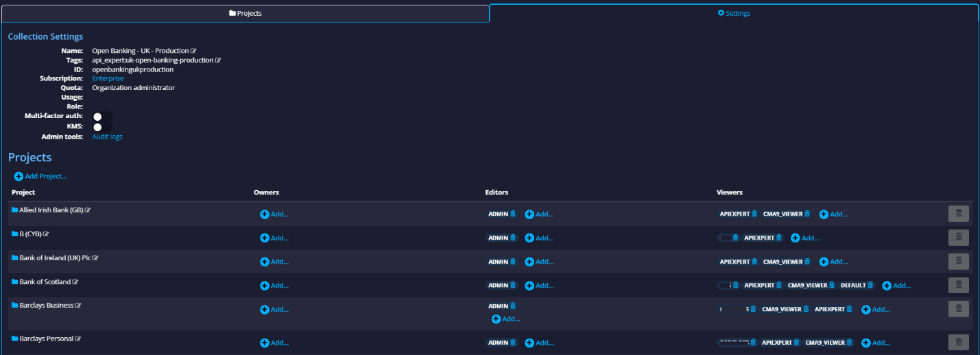Click trash icon for B (CYB) project
This screenshot has height=355, width=980.
958,238
